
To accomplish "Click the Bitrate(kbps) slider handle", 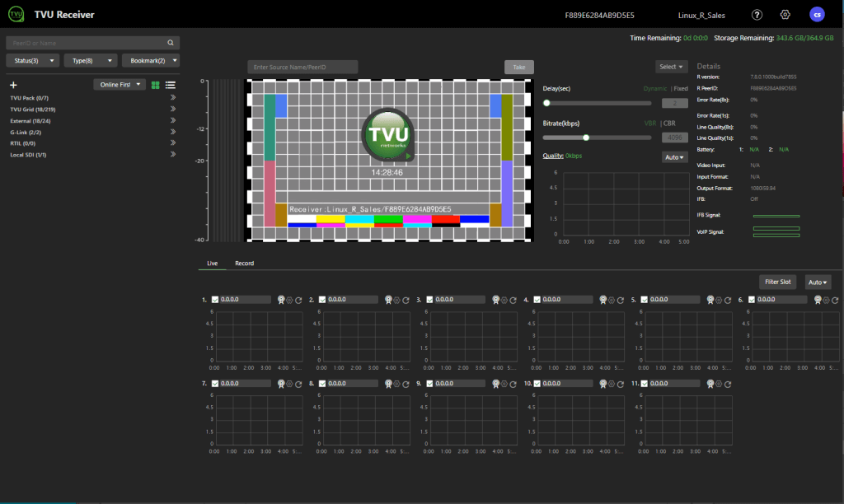I will 586,138.
